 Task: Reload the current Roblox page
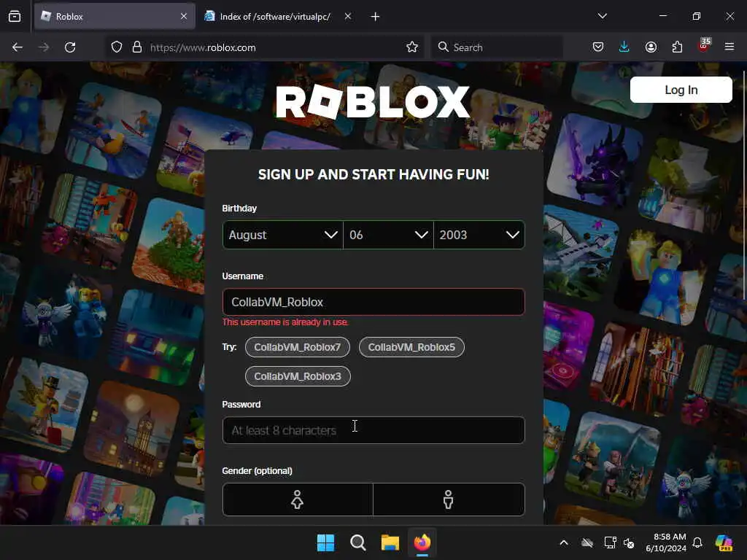click(70, 47)
